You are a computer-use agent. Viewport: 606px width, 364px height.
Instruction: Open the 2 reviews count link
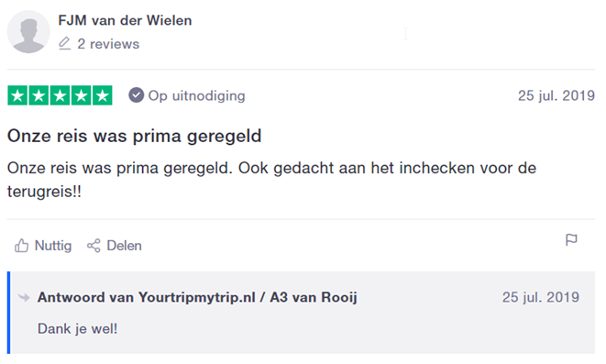108,44
